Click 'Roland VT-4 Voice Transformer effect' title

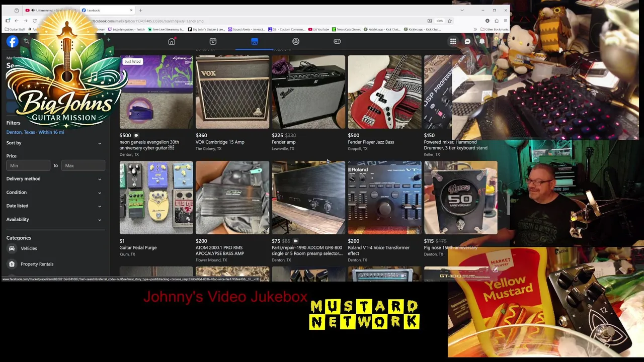pos(378,250)
